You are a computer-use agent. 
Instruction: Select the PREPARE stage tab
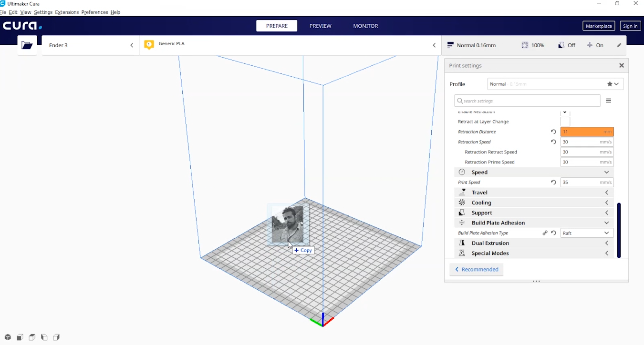point(277,26)
